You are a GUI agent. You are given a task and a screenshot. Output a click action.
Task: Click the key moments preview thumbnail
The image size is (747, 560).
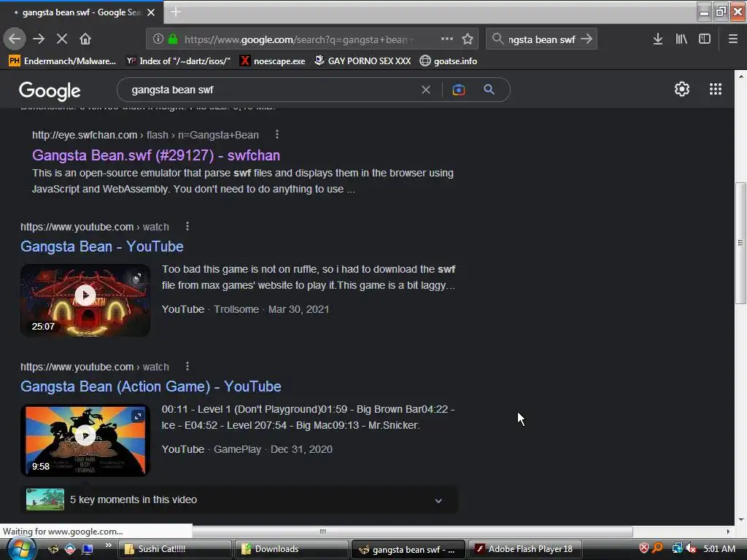click(44, 499)
